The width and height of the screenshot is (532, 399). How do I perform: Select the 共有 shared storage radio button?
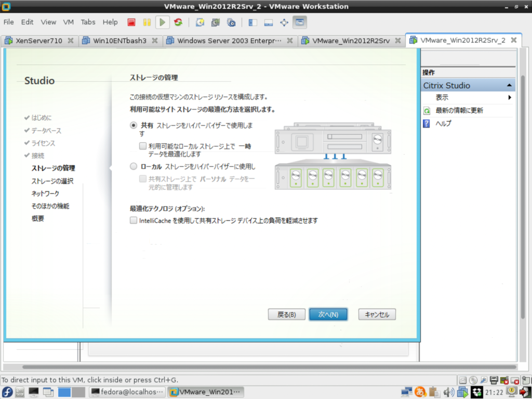[x=134, y=126]
